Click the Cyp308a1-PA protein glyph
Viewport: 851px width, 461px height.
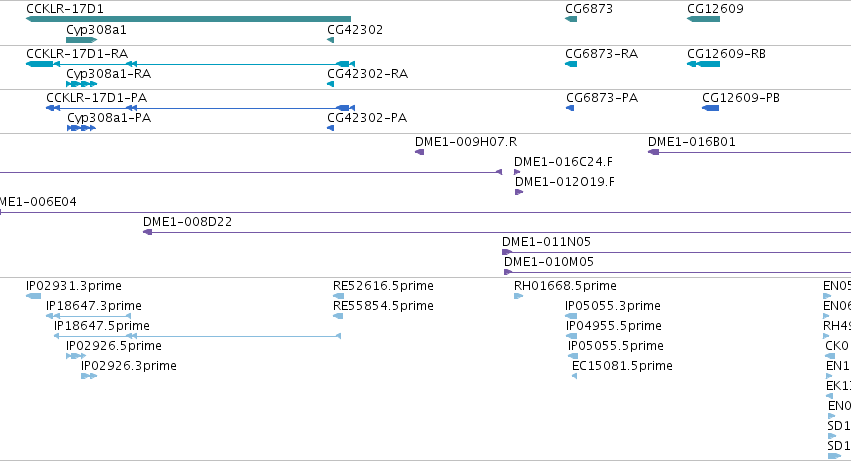(x=81, y=128)
